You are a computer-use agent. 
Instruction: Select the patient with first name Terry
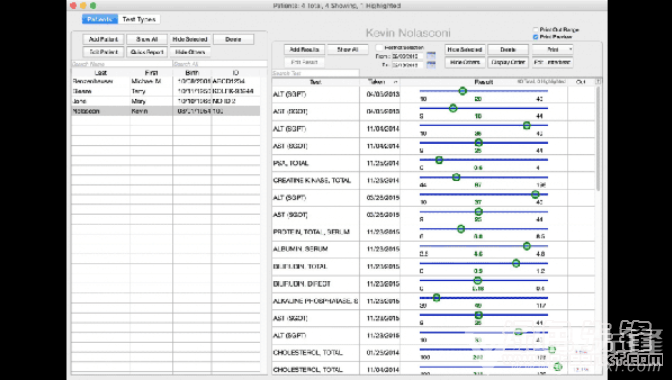point(165,91)
